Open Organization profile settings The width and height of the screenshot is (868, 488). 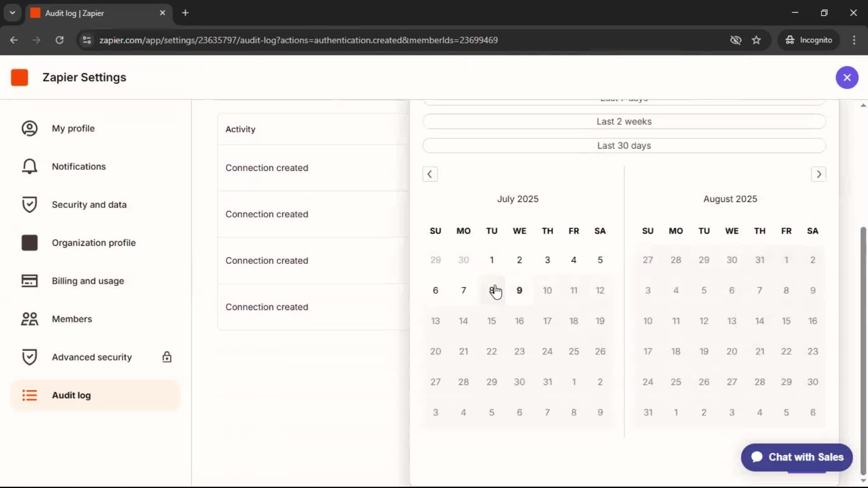pos(95,243)
